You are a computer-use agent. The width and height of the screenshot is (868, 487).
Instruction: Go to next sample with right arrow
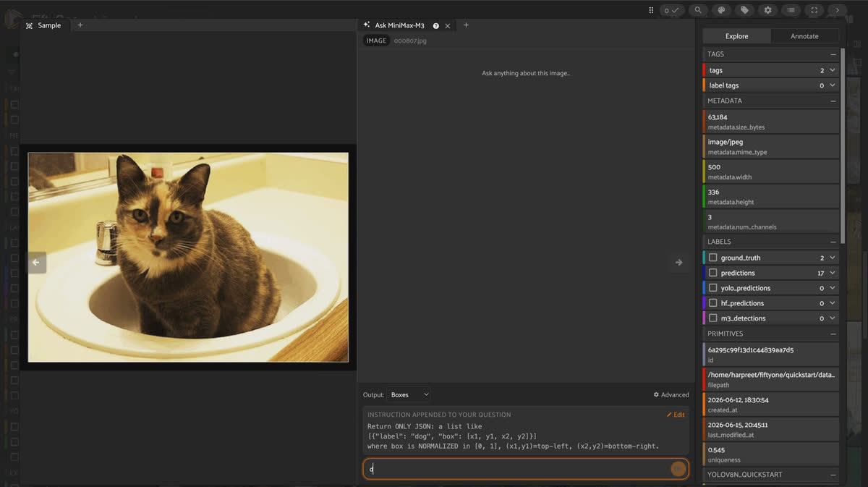coord(678,263)
